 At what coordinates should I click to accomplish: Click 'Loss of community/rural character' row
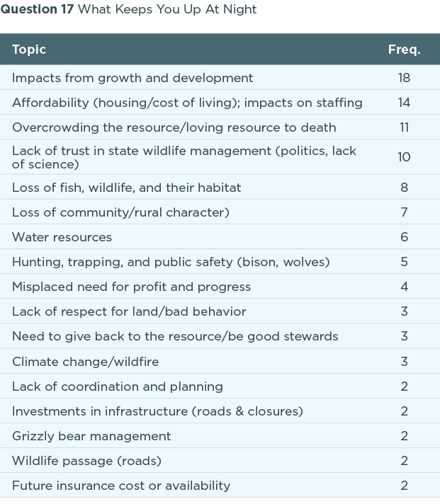point(120,212)
